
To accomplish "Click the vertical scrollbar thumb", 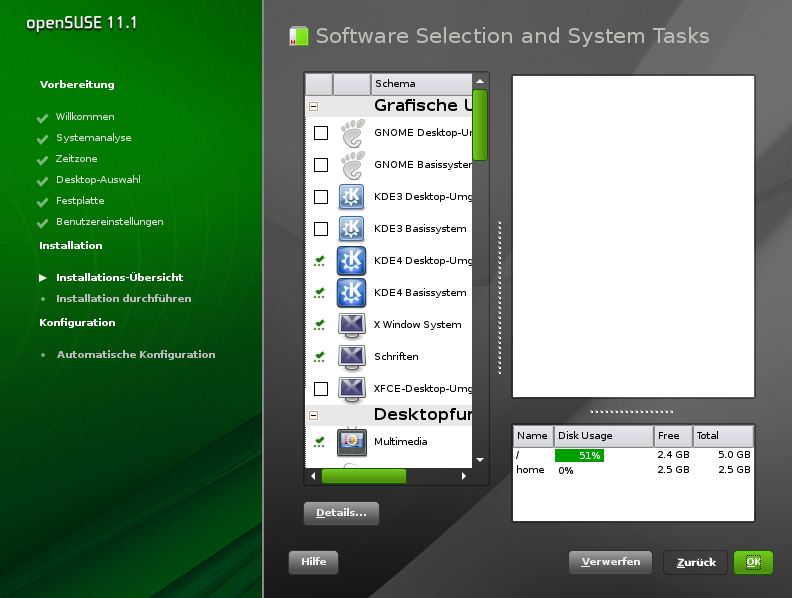I will click(x=480, y=125).
